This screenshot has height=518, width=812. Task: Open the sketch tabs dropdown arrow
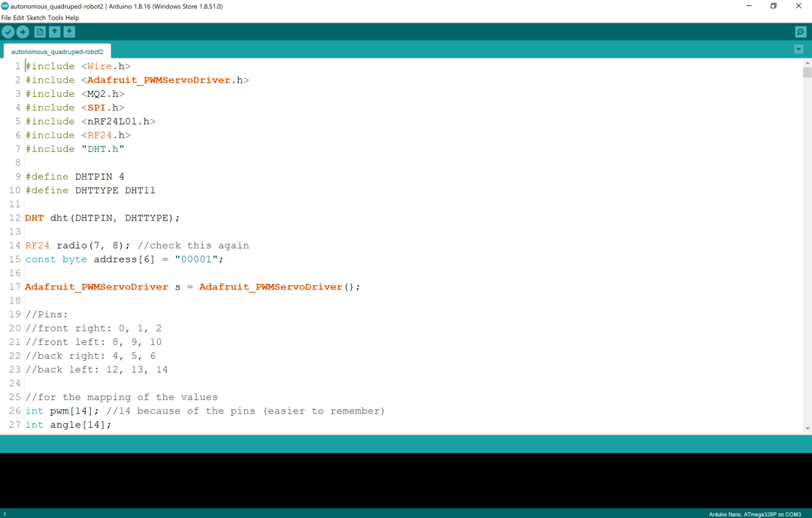[798, 48]
